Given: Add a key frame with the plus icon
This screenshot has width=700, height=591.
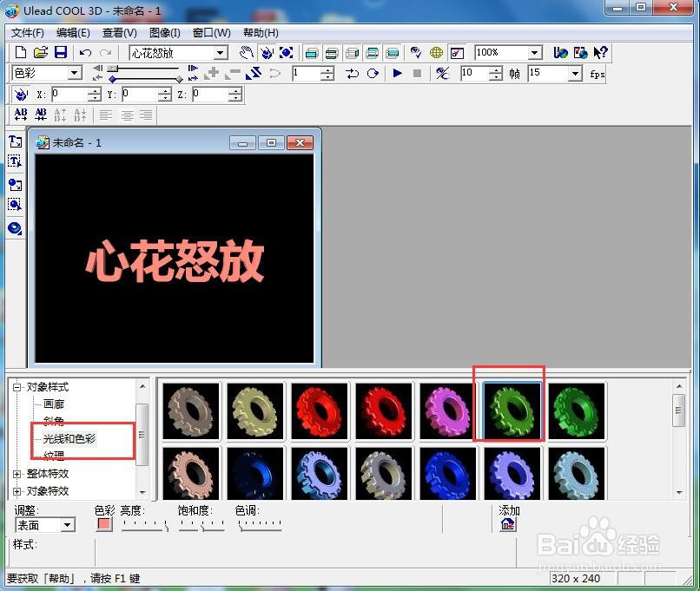Looking at the screenshot, I should (x=212, y=73).
